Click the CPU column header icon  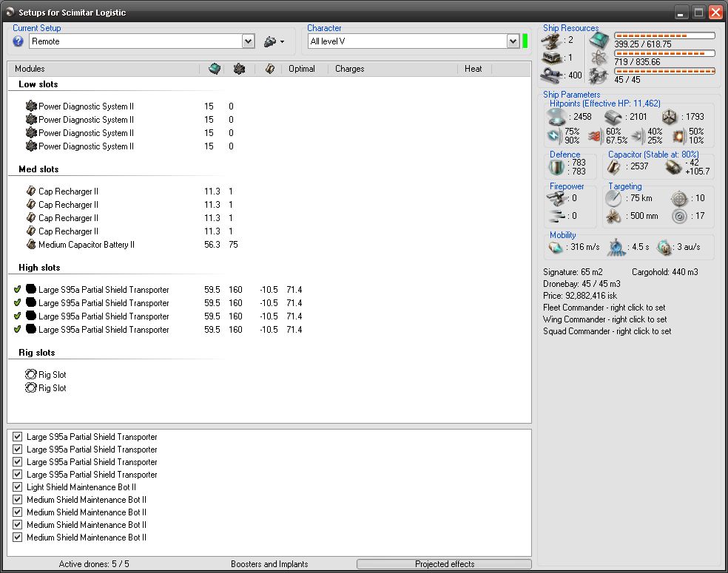pos(214,69)
